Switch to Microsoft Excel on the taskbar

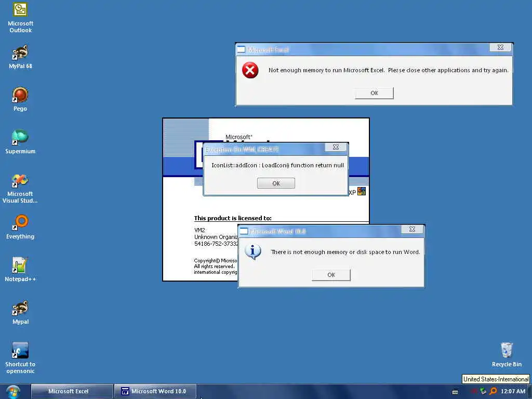pyautogui.click(x=72, y=391)
